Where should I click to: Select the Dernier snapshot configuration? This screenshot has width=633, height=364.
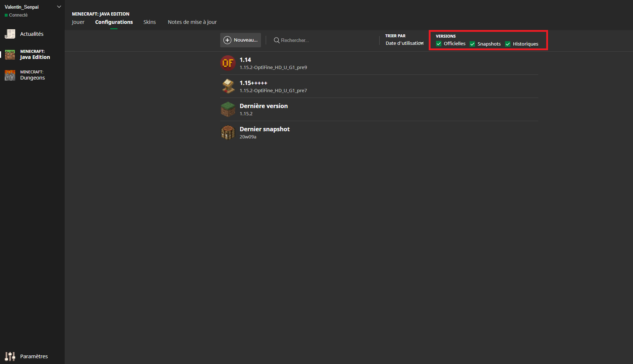point(379,133)
